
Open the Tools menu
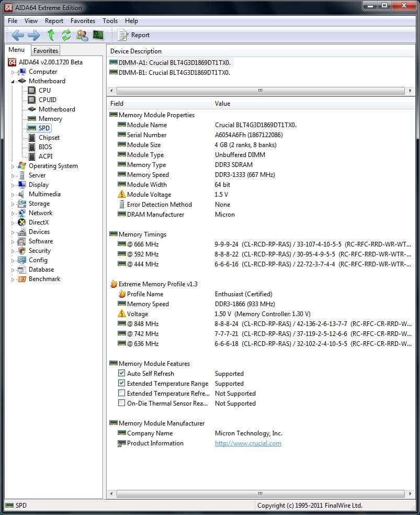pyautogui.click(x=110, y=21)
